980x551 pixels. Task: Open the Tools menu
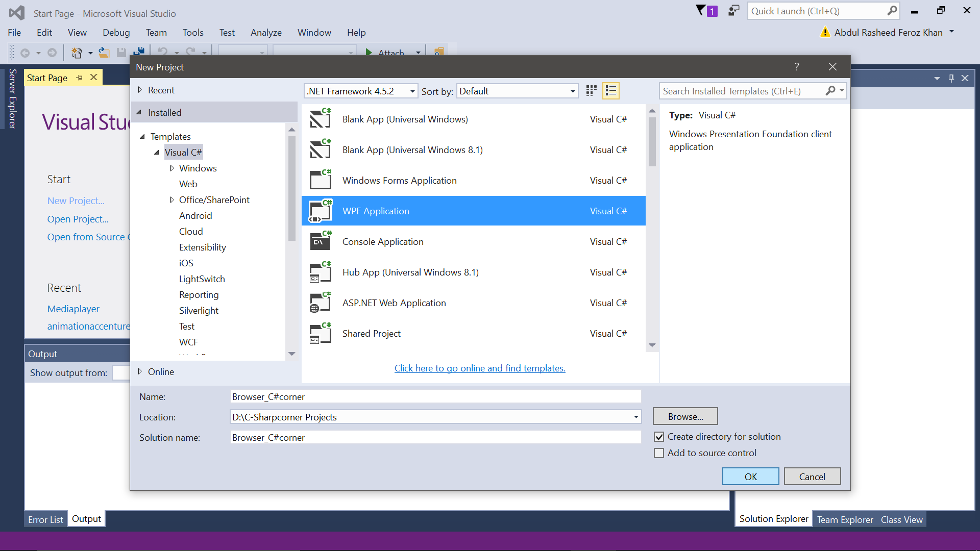tap(193, 32)
